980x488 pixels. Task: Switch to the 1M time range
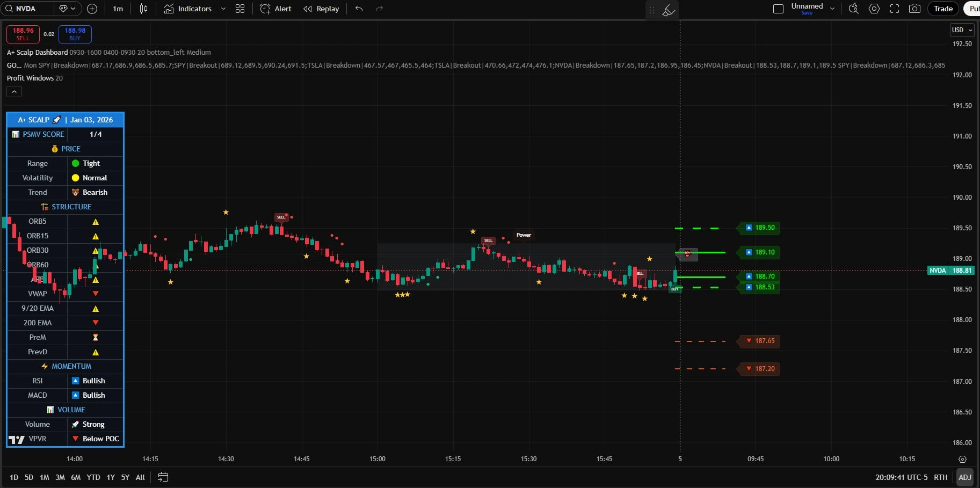(45, 477)
